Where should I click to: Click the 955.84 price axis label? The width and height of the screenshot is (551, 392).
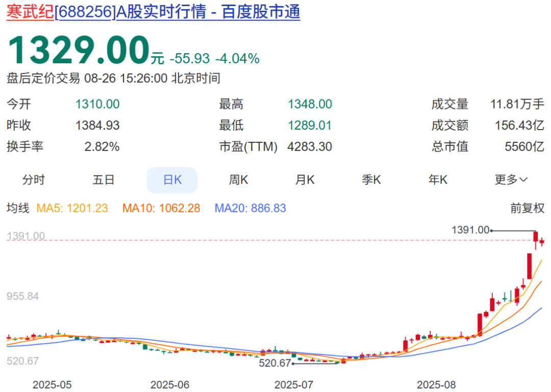[x=22, y=296]
